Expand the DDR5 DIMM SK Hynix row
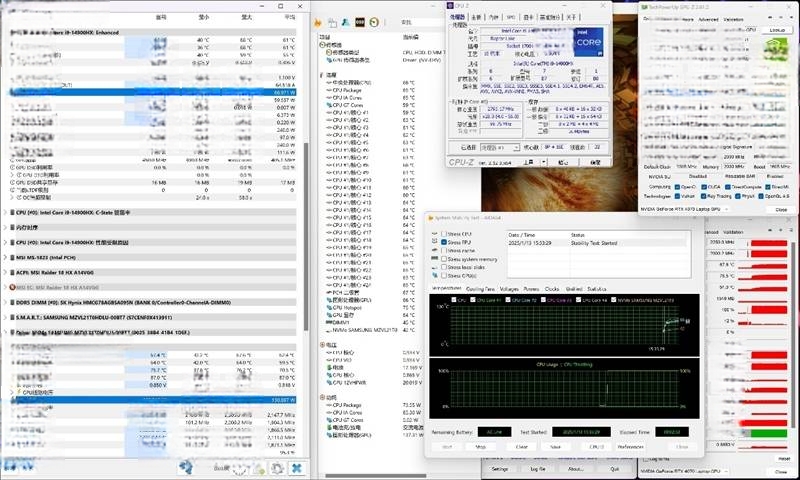This screenshot has height=480, width=800. tap(5, 302)
